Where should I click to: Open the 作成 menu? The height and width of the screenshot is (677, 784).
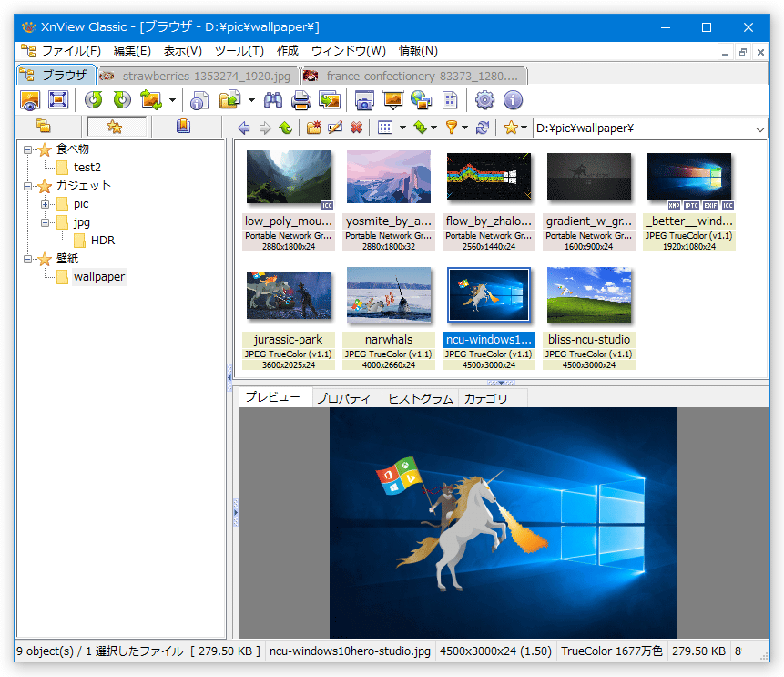pos(288,51)
